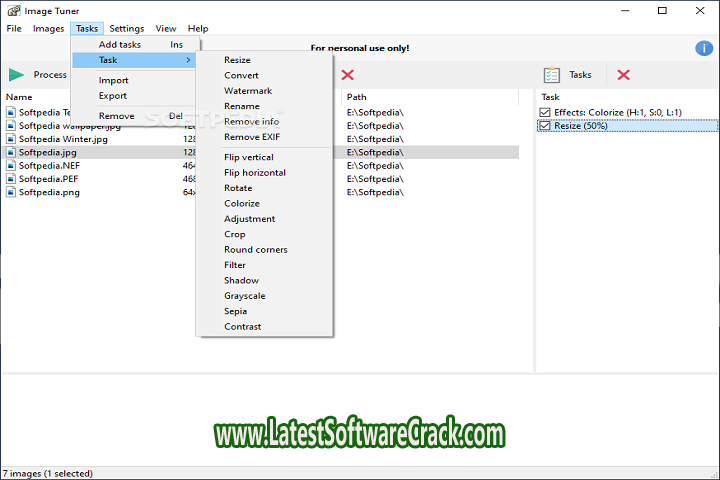Image resolution: width=720 pixels, height=480 pixels.
Task: Select Rename in the submenu
Action: pos(264,106)
